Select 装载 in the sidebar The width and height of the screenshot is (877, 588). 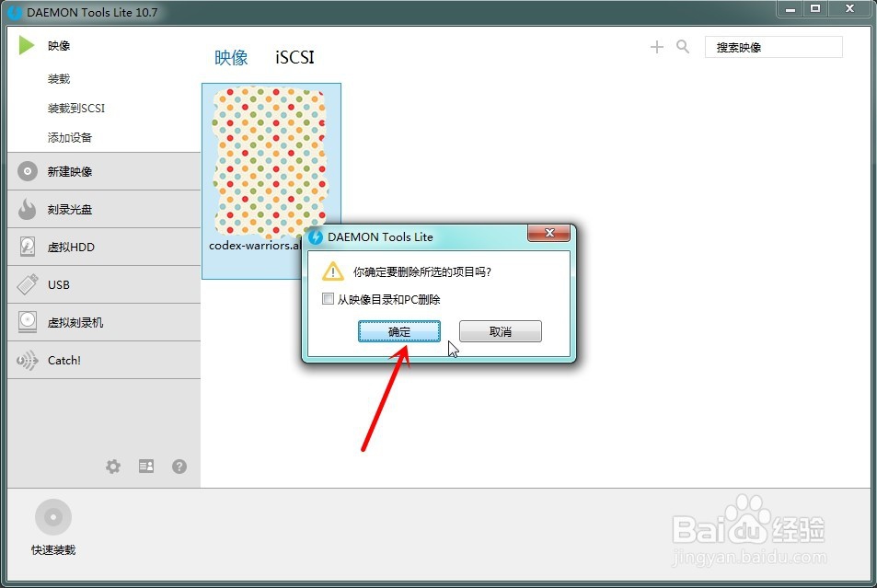click(59, 79)
